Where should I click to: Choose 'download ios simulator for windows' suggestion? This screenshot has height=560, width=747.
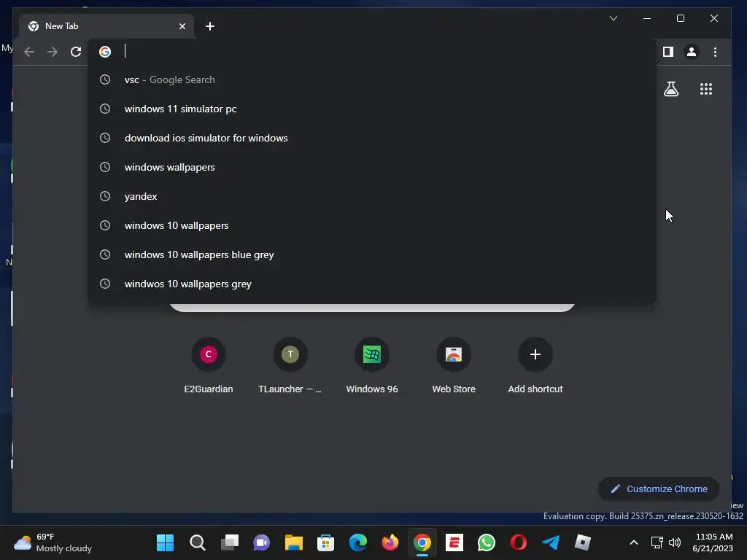[372, 138]
